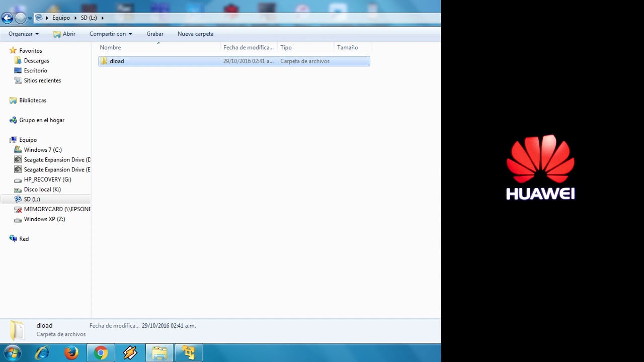Expand the arrow after Equipo breadcrumb
644x362 pixels.
tap(75, 18)
